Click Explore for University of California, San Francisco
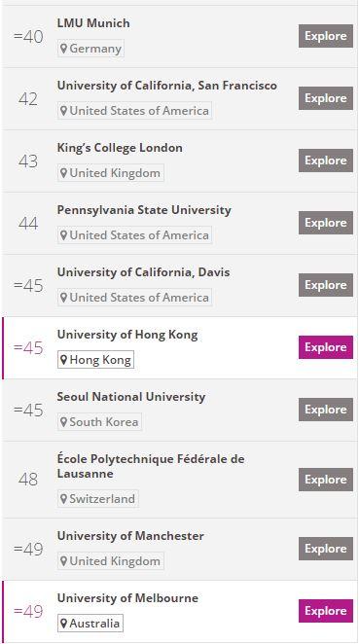The height and width of the screenshot is (644, 360). pos(326,98)
